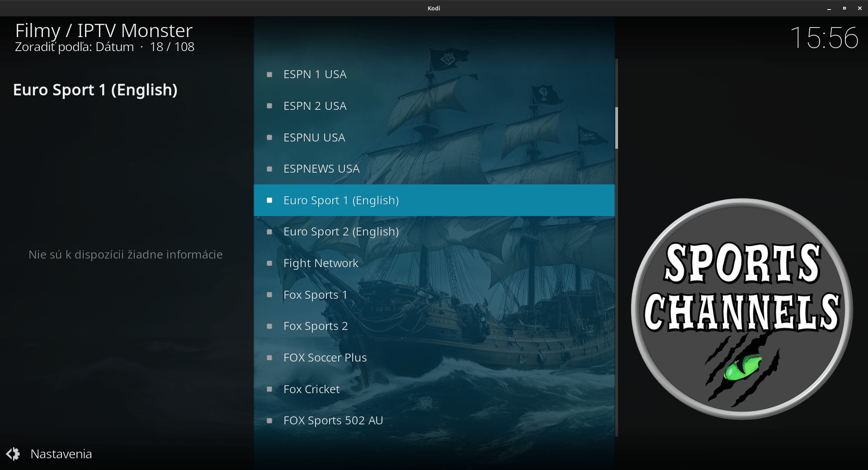Select the Fox Sports 1 channel
This screenshot has height=470, width=868.
[x=315, y=295]
